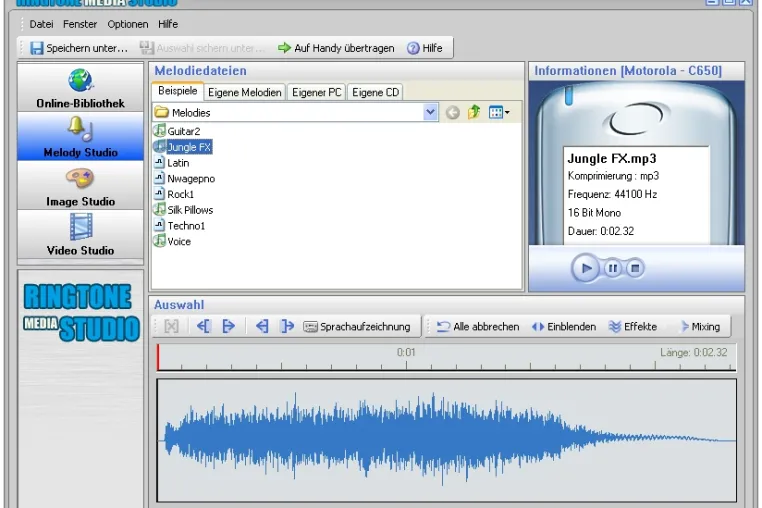Stop the preview playback
This screenshot has width=762, height=508.
point(635,268)
